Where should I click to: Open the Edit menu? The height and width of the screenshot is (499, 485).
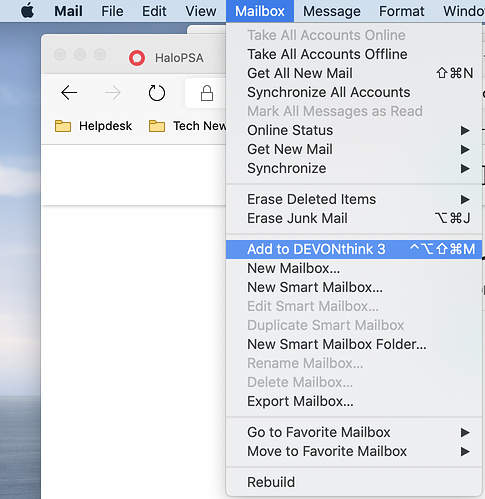154,11
